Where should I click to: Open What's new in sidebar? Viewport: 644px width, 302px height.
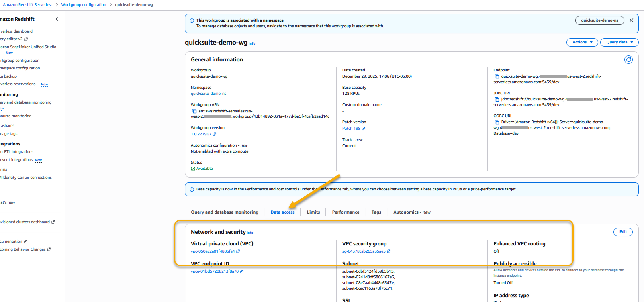8,202
